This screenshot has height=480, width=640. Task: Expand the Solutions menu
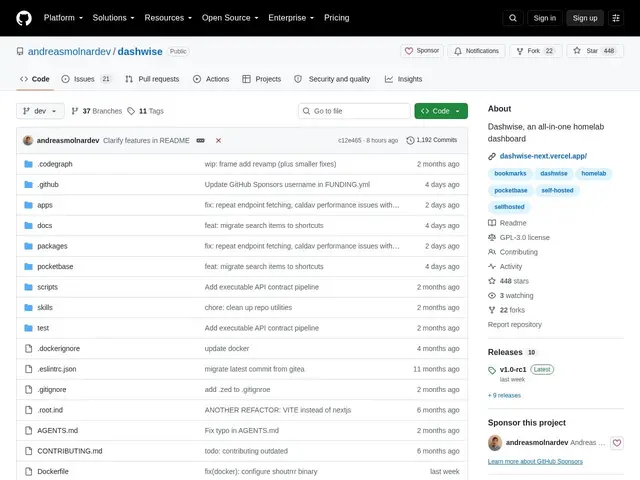tap(113, 18)
